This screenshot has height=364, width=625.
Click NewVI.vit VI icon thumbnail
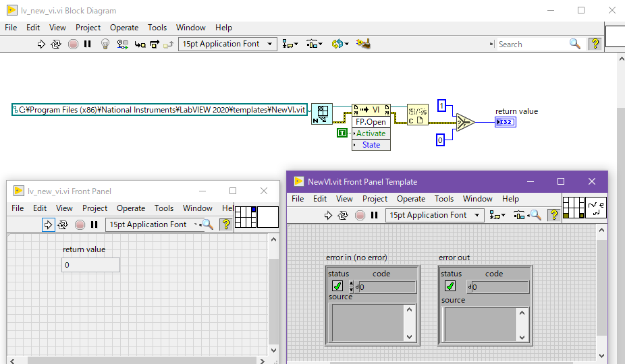coord(596,208)
